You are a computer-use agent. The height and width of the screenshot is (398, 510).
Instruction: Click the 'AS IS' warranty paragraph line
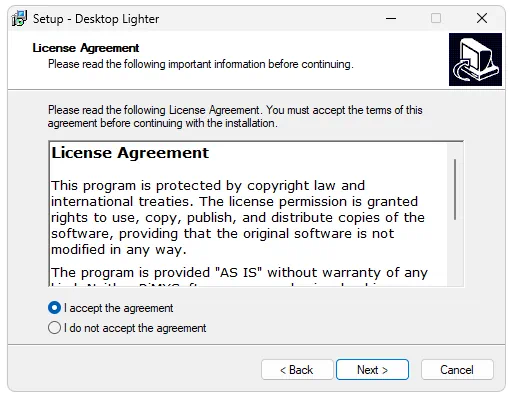click(x=239, y=273)
